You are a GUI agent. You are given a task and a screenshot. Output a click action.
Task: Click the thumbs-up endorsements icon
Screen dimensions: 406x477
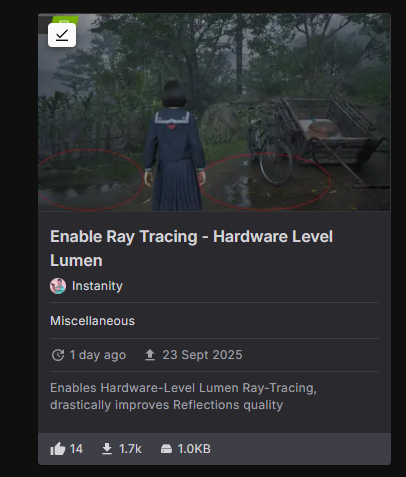point(58,449)
